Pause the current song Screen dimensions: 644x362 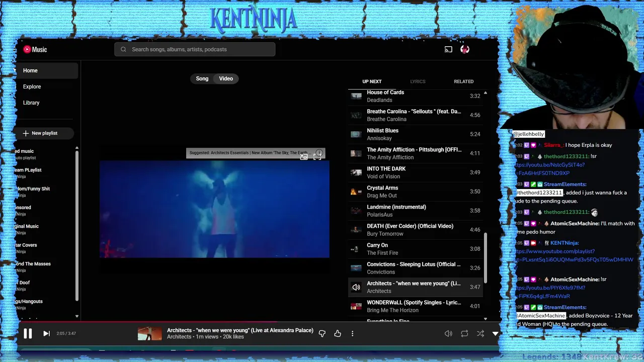pos(28,333)
